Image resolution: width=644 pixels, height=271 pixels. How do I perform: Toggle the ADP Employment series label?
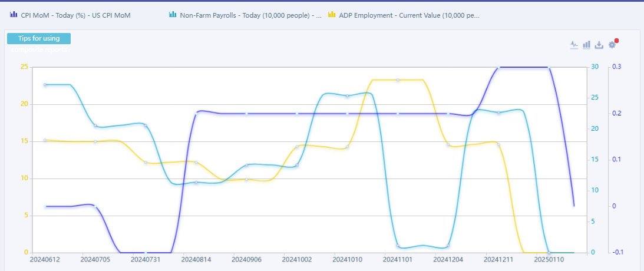pyautogui.click(x=409, y=14)
